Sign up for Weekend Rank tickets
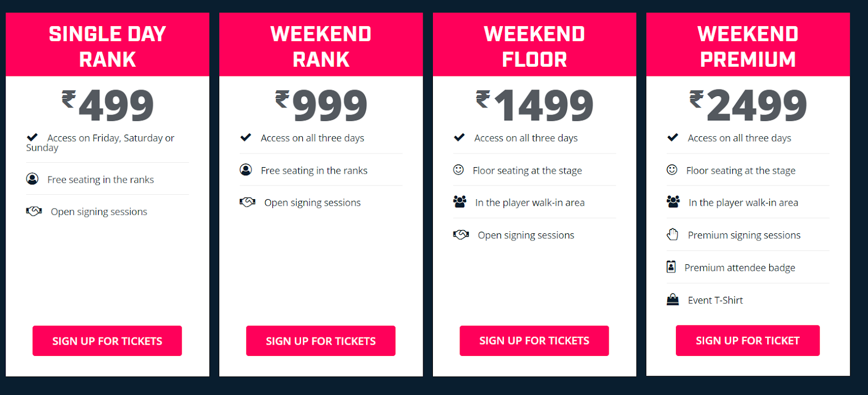Image resolution: width=868 pixels, height=395 pixels. tap(321, 341)
